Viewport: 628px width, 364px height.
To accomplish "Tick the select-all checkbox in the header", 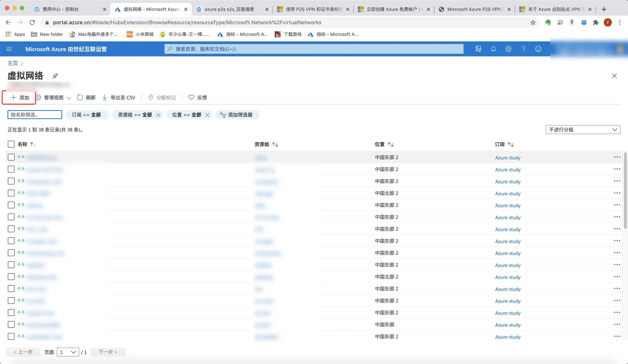I will [x=11, y=144].
